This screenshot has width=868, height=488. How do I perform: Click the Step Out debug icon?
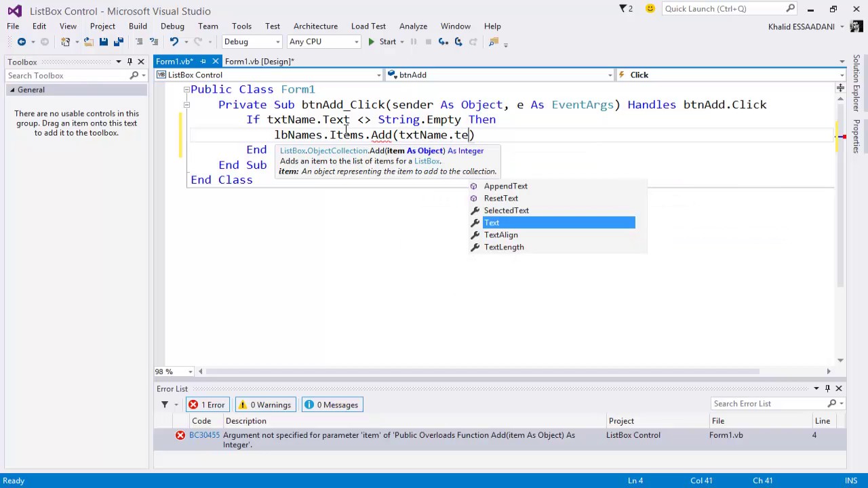click(473, 42)
